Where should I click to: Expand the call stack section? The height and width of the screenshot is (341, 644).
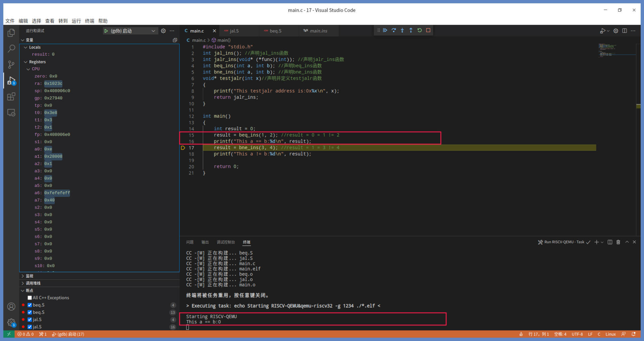coord(33,283)
